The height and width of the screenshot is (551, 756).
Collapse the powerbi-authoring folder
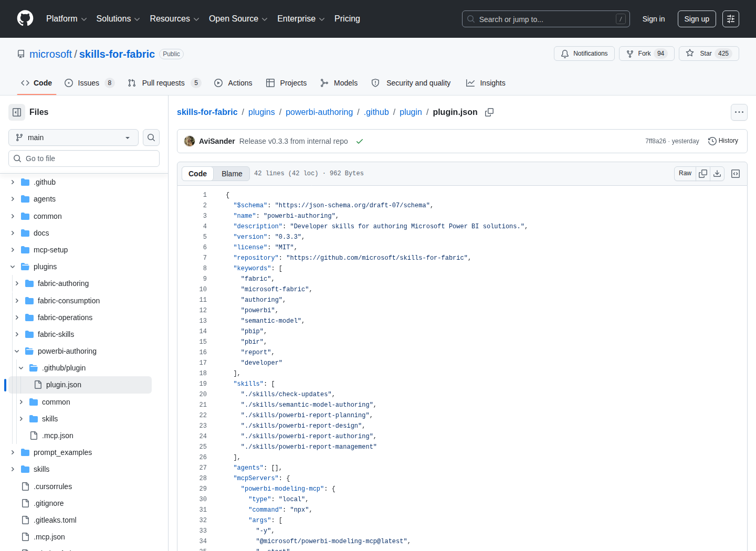coord(17,351)
